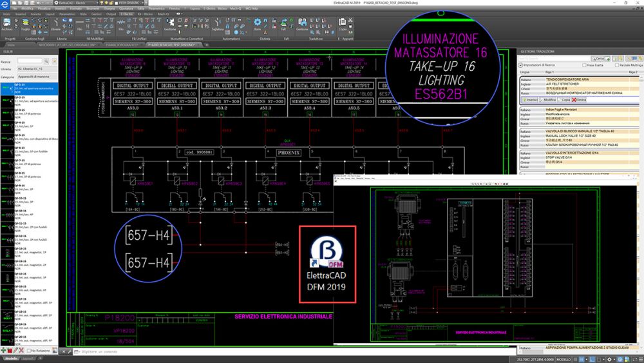Image resolution: width=644 pixels, height=363 pixels.
Task: Click the Bom gear icon
Action: click(258, 24)
